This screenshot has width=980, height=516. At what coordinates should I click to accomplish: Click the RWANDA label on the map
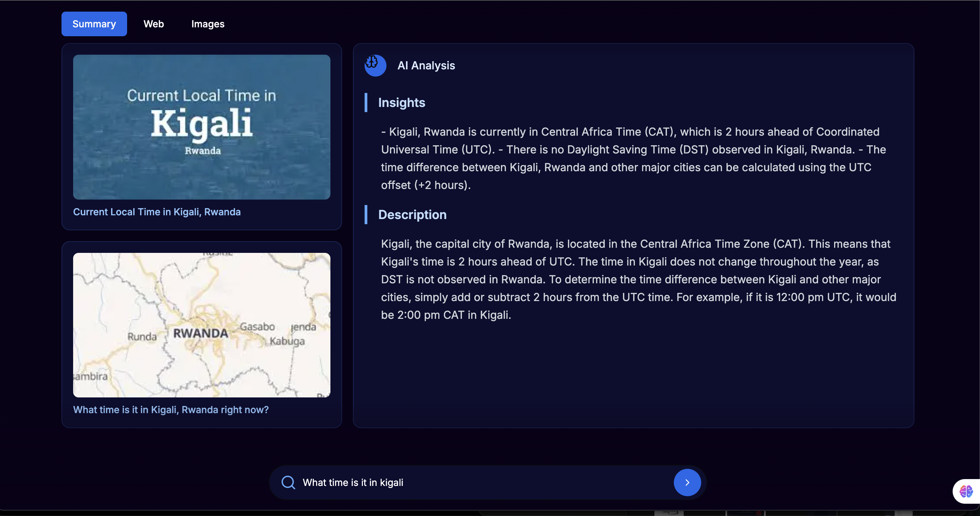pos(201,333)
